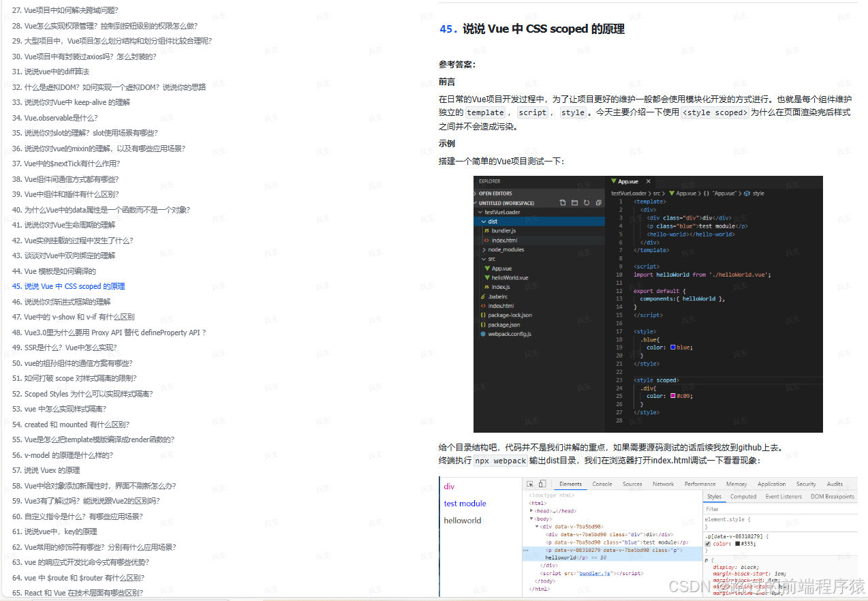This screenshot has height=601, width=868.
Task: Click the #333 color swatch in Styles
Action: (x=737, y=544)
